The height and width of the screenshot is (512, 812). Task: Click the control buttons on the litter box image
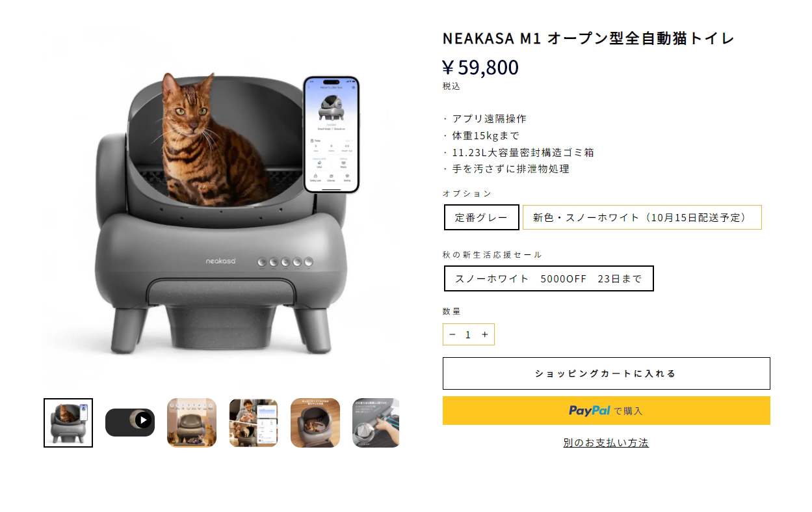coord(284,262)
